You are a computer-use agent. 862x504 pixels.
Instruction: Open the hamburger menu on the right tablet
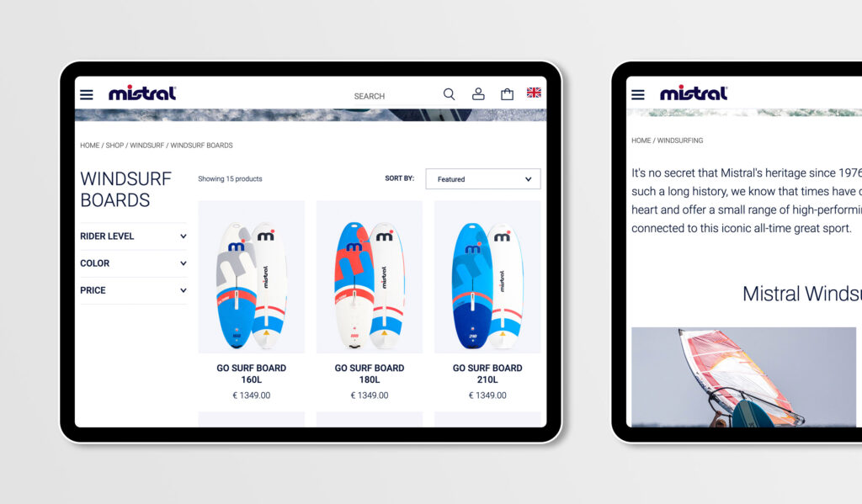[x=638, y=94]
